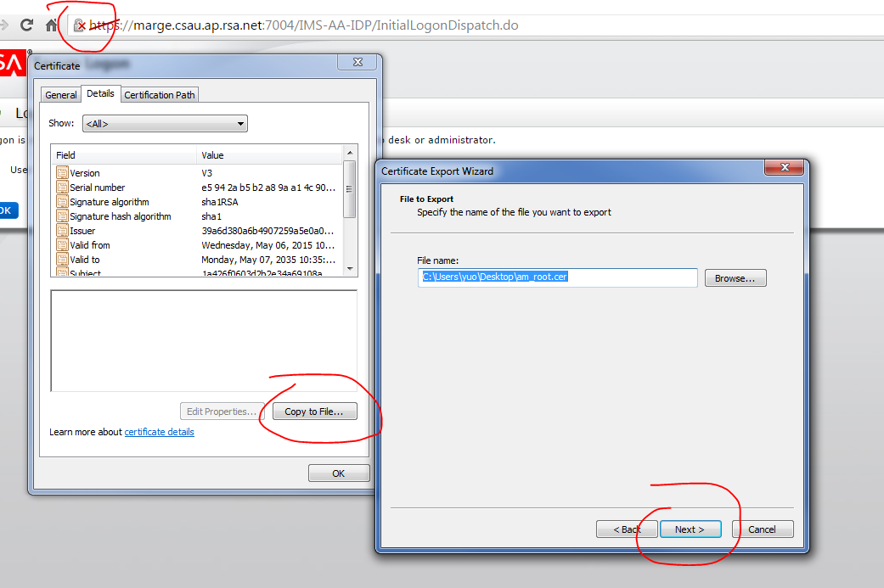884x588 pixels.
Task: Open the certificate details link
Action: tap(159, 432)
